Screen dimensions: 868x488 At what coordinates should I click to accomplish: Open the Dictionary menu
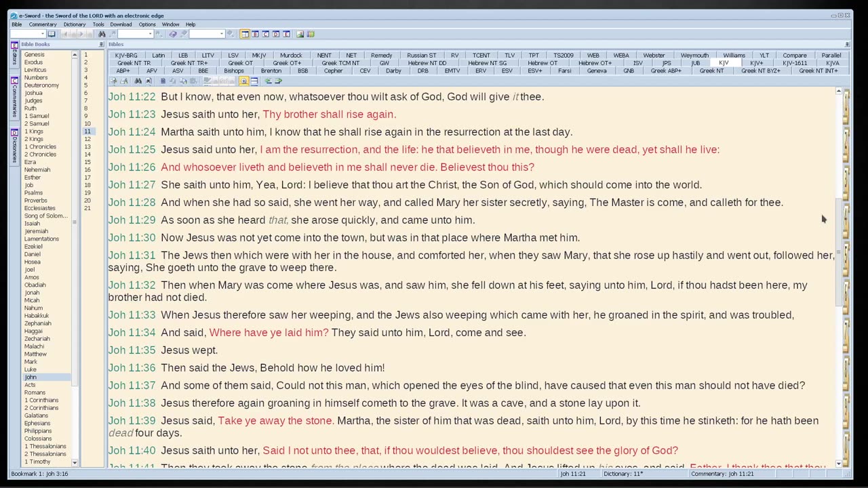click(x=75, y=24)
